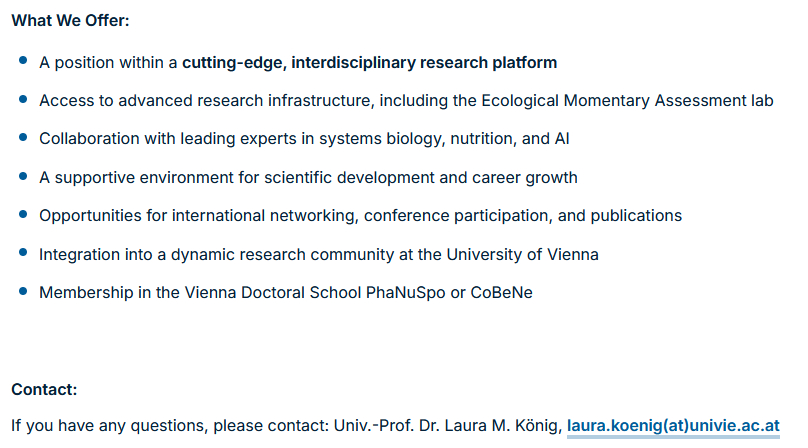Open the laura.koenig(at)univie.ac.at email link
Screen dimensions: 808x448
coord(673,425)
